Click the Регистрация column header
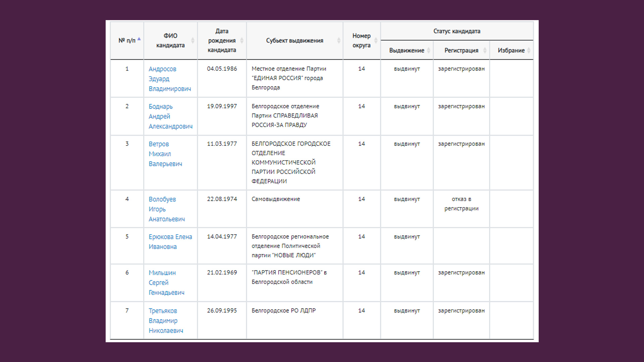644x362 pixels. 461,50
